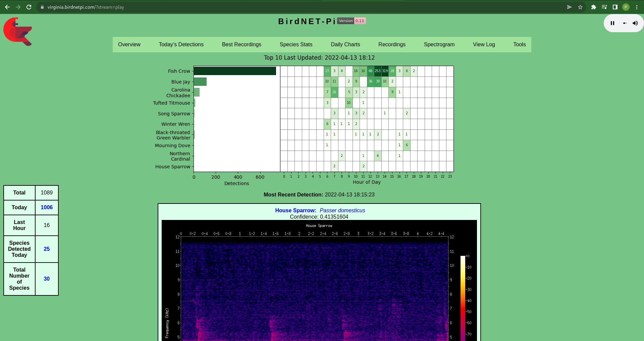
Task: Click the House Sparrow species link
Action: pos(296,210)
